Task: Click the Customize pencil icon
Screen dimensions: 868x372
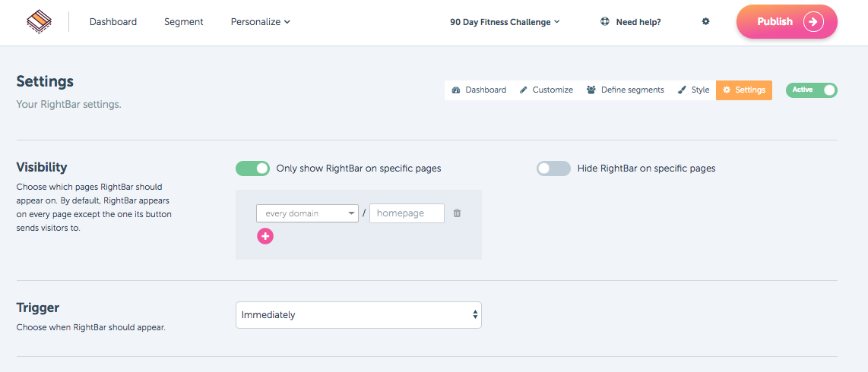Action: tap(524, 90)
